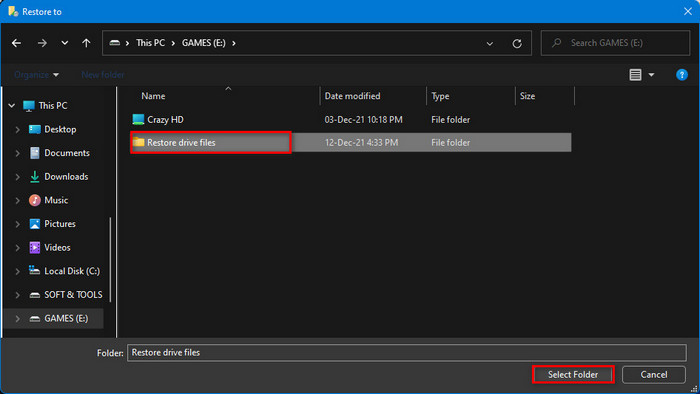Select GAMES (E:) in navigation pane
The height and width of the screenshot is (394, 700).
tap(66, 319)
